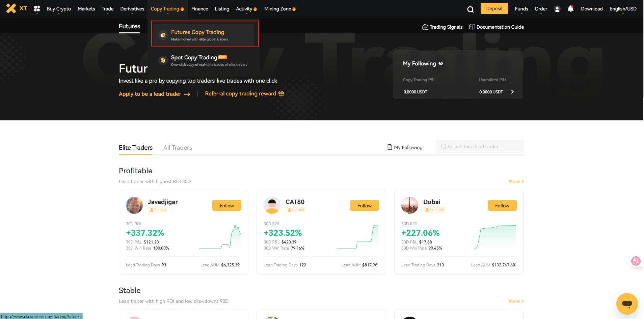The width and height of the screenshot is (644, 319).
Task: Click the translate floating icon
Action: tap(636, 261)
